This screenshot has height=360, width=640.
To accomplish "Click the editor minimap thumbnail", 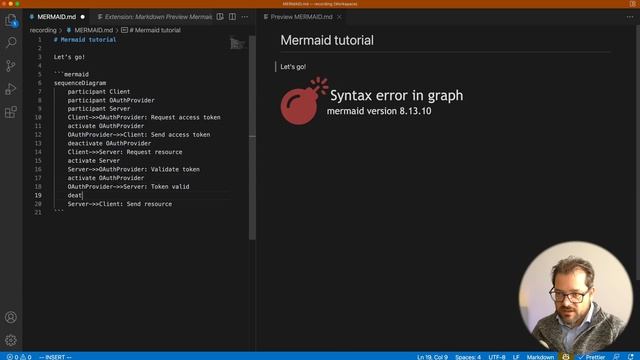I will pos(237,43).
